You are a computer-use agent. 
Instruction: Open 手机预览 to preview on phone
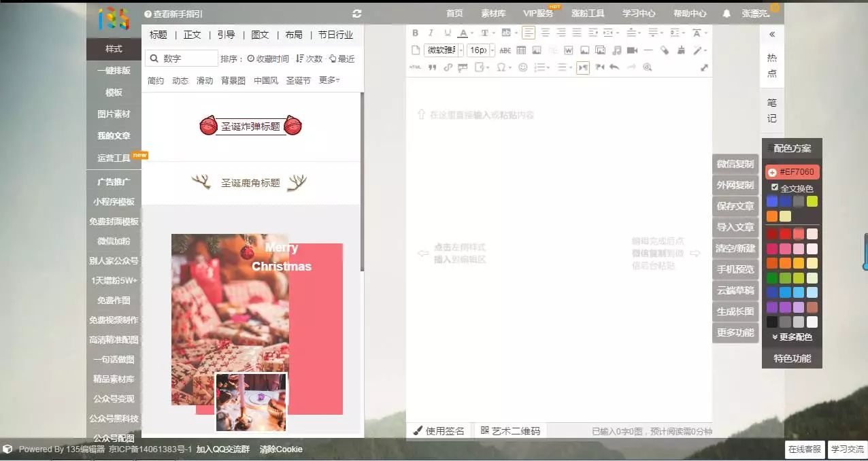(735, 269)
